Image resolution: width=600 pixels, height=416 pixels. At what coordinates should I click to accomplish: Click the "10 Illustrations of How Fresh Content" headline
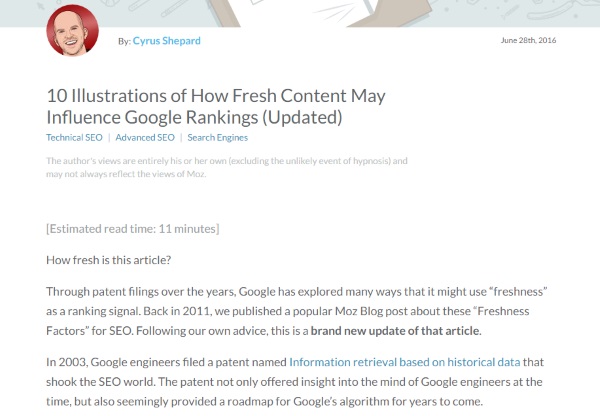tap(215, 96)
